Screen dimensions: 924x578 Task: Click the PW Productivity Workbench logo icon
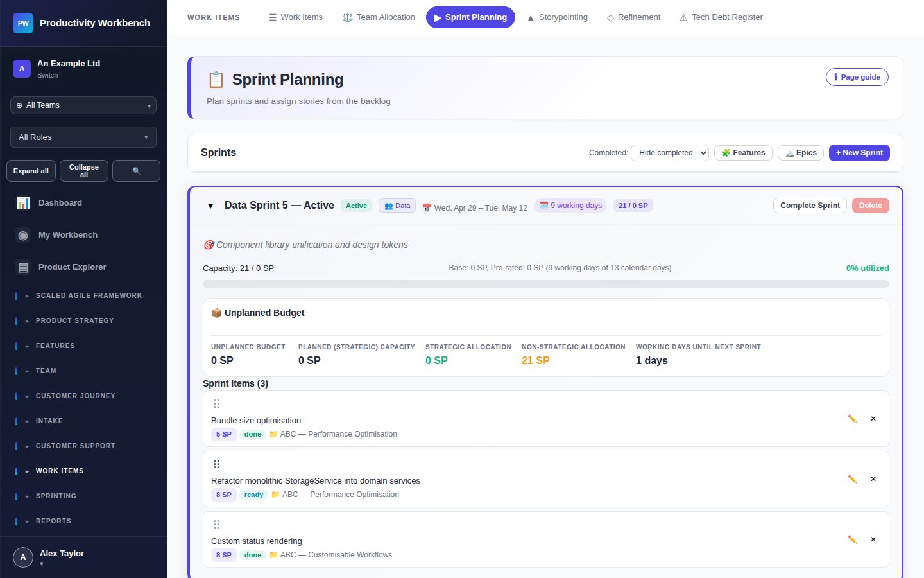click(23, 23)
